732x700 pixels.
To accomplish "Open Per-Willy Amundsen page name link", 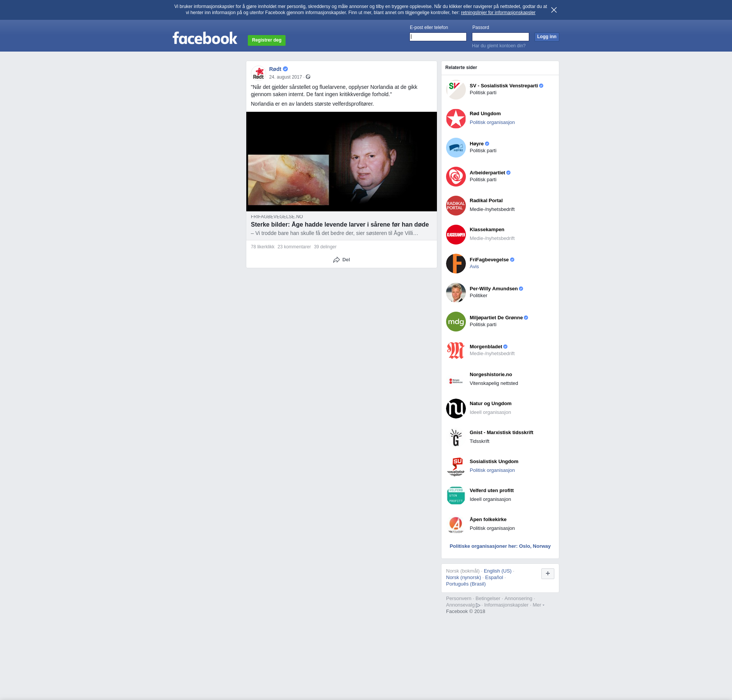I will (494, 289).
